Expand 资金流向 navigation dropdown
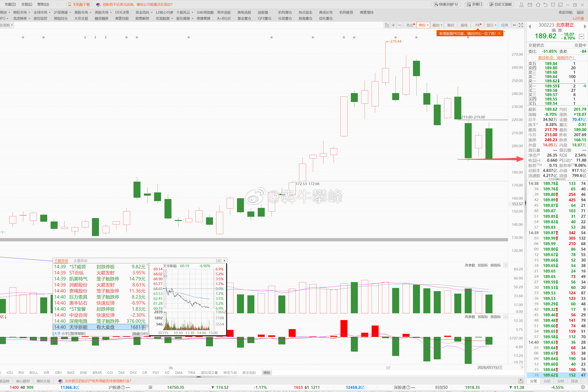 [x=144, y=12]
